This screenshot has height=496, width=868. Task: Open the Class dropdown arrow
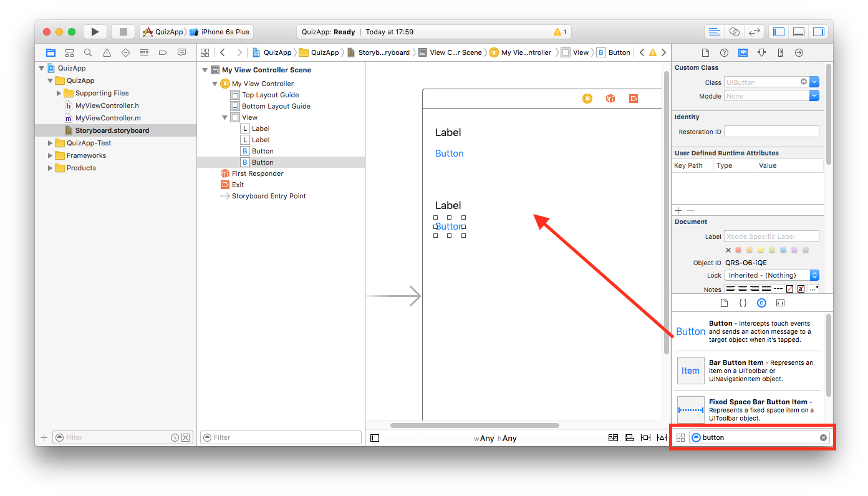814,82
